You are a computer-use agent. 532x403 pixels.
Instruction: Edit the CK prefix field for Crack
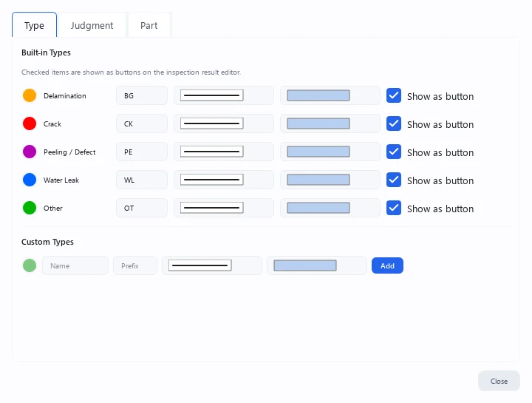click(142, 123)
